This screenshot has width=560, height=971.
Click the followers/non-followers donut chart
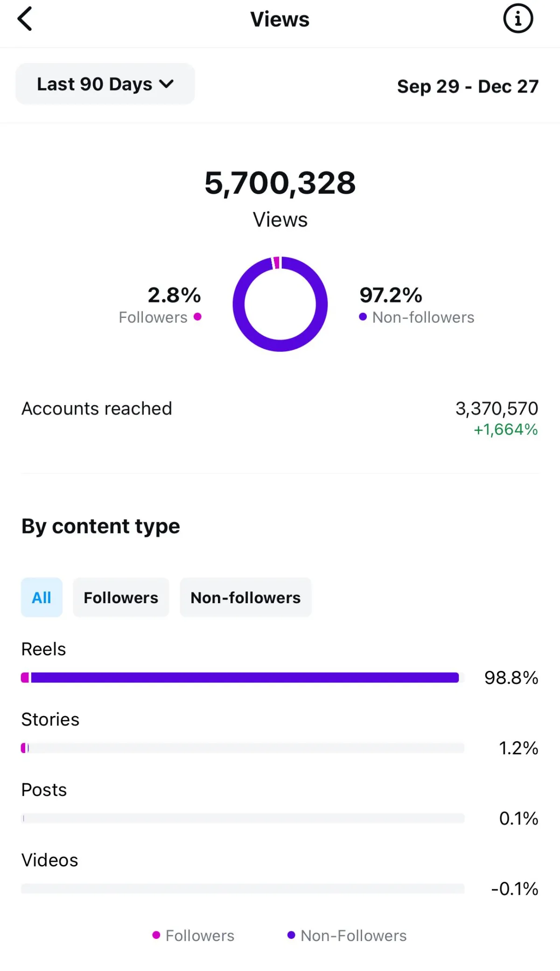click(x=280, y=304)
